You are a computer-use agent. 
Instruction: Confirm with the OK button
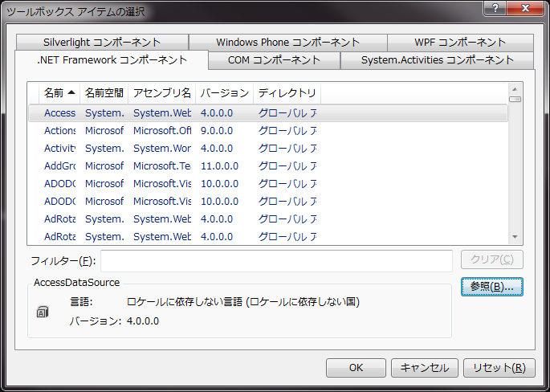tap(356, 368)
